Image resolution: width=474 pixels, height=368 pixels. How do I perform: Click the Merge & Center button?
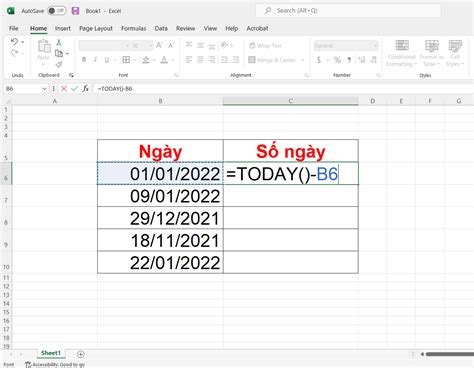pos(272,60)
